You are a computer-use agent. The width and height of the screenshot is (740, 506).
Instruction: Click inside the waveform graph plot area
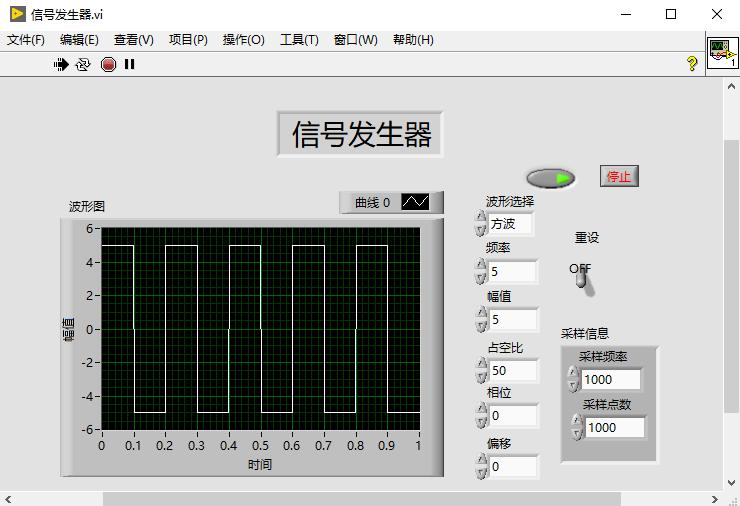(x=261, y=329)
